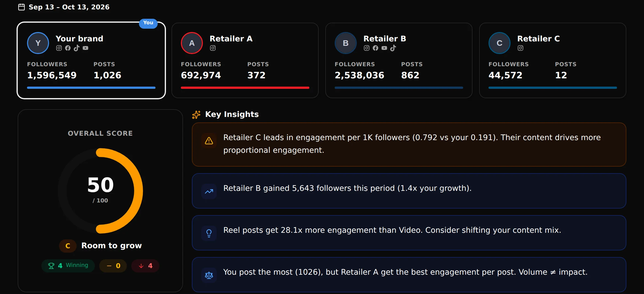This screenshot has width=644, height=294.
Task: Click Retailer B's YouTube icon
Action: click(384, 48)
